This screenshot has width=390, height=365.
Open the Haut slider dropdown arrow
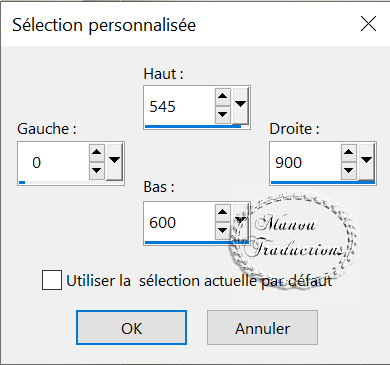click(240, 106)
